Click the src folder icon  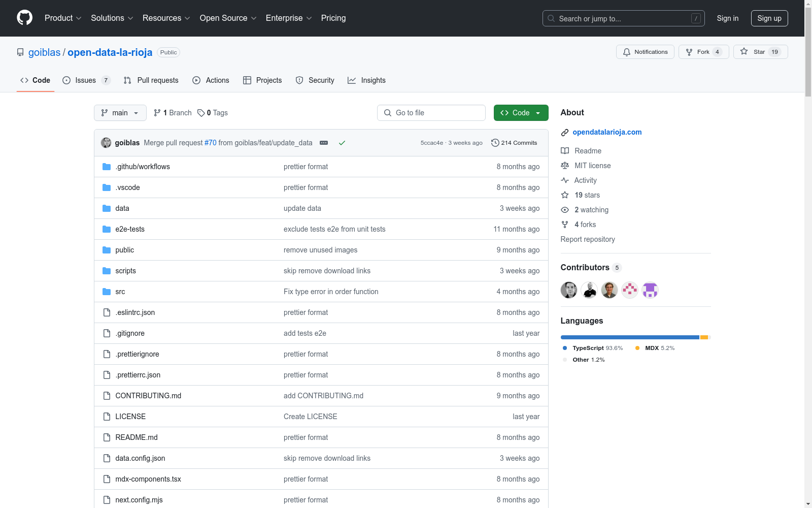pyautogui.click(x=107, y=292)
